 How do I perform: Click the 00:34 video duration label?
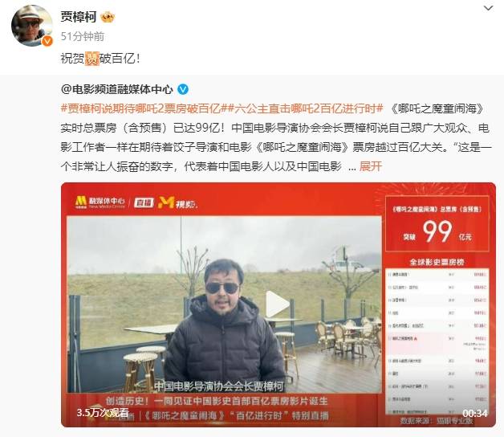(475, 413)
